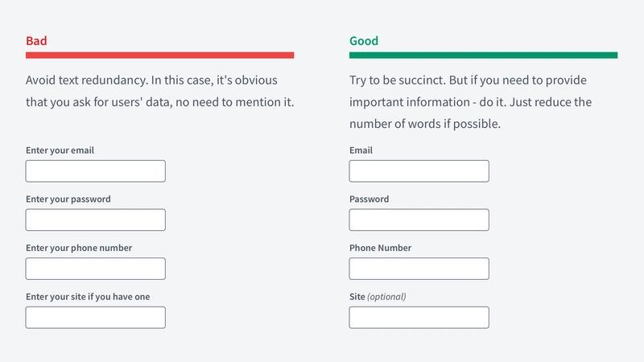This screenshot has width=644, height=362.
Task: Click the 'Try to be succinct' paragraph
Action: [x=471, y=102]
